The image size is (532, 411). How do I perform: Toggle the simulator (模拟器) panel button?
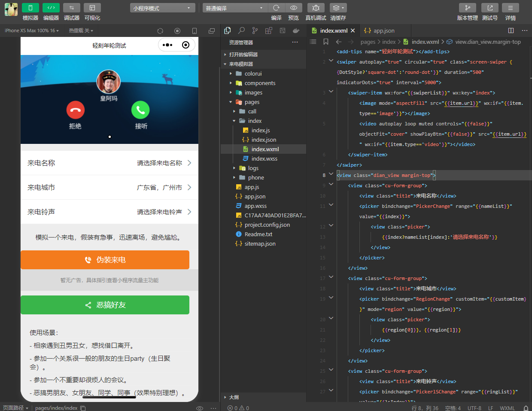[30, 8]
